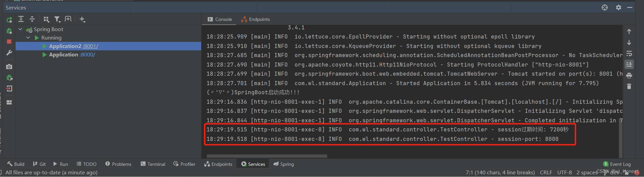The image size is (644, 177).
Task: Select the Application2 :8001/ service
Action: coord(108,46)
